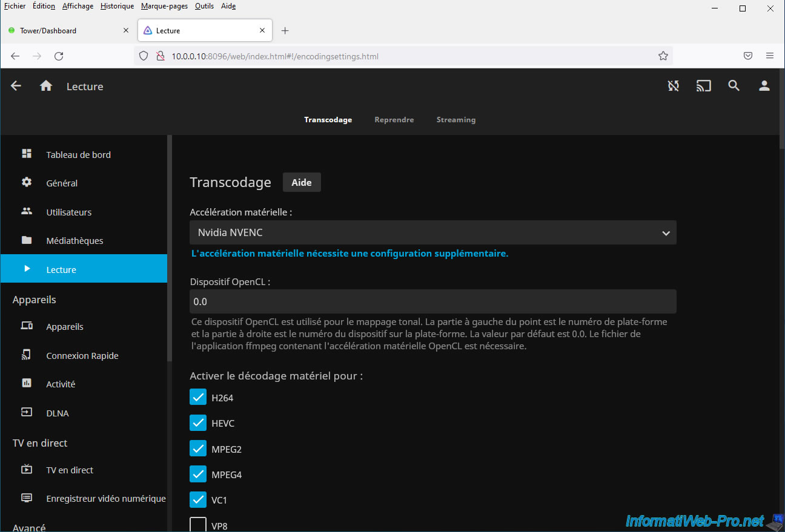Click the back arrow in Jellyfin header
The height and width of the screenshot is (532, 785).
(16, 86)
